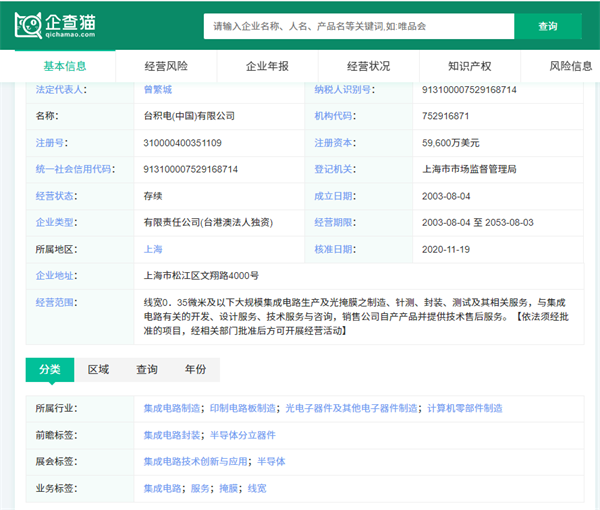Open the 风险信息 tab
This screenshot has height=510, width=600.
point(571,66)
